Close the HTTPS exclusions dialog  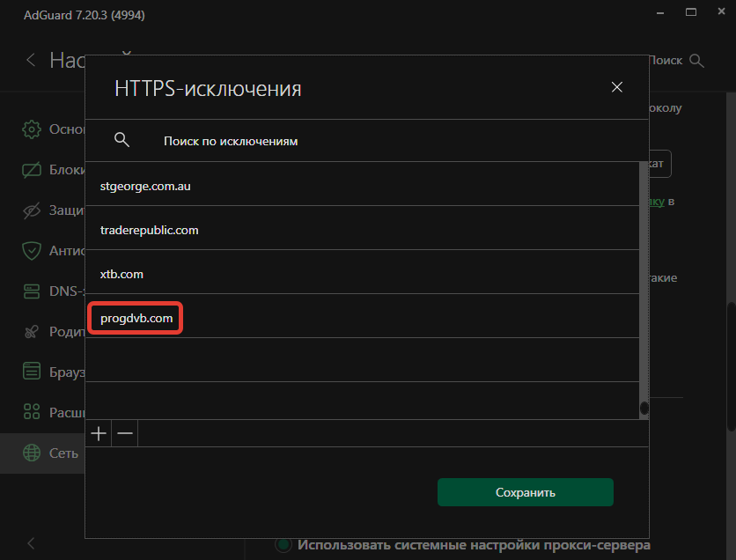click(x=617, y=87)
